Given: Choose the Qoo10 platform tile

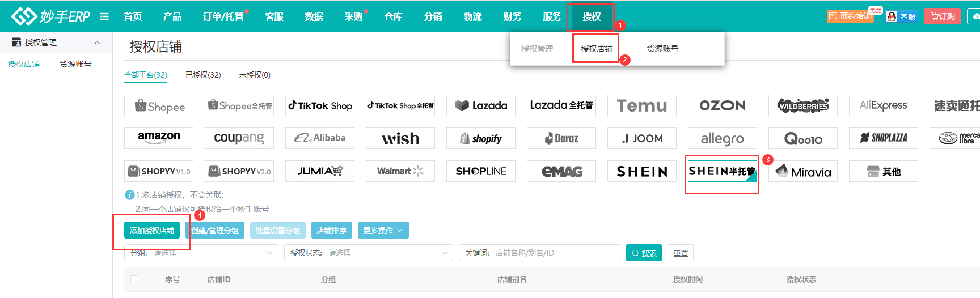Looking at the screenshot, I should click(803, 138).
